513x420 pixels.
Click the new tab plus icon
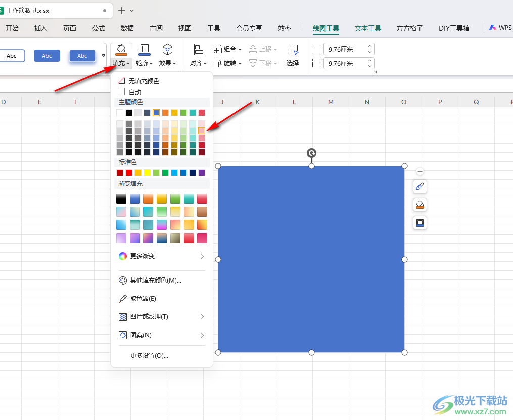click(122, 11)
